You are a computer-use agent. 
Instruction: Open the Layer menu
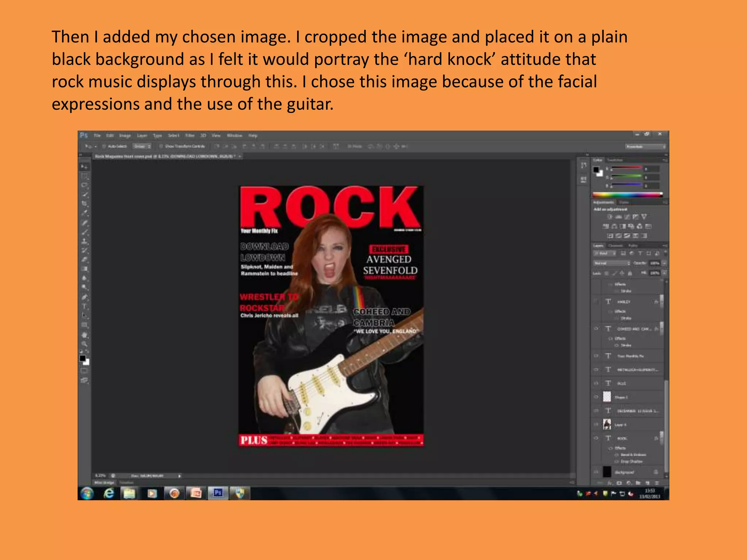point(142,135)
